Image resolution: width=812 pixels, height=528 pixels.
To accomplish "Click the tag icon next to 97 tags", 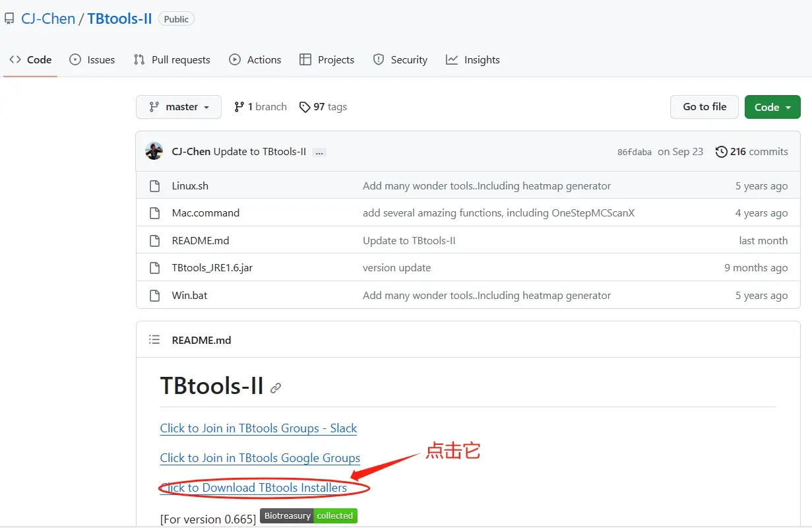I will pos(304,107).
